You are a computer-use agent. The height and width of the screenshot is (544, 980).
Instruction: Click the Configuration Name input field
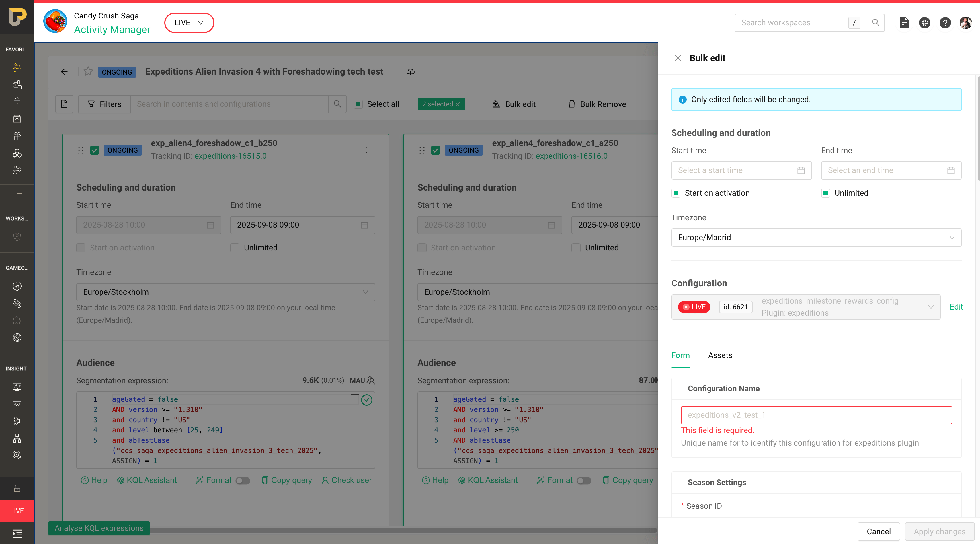click(x=816, y=415)
